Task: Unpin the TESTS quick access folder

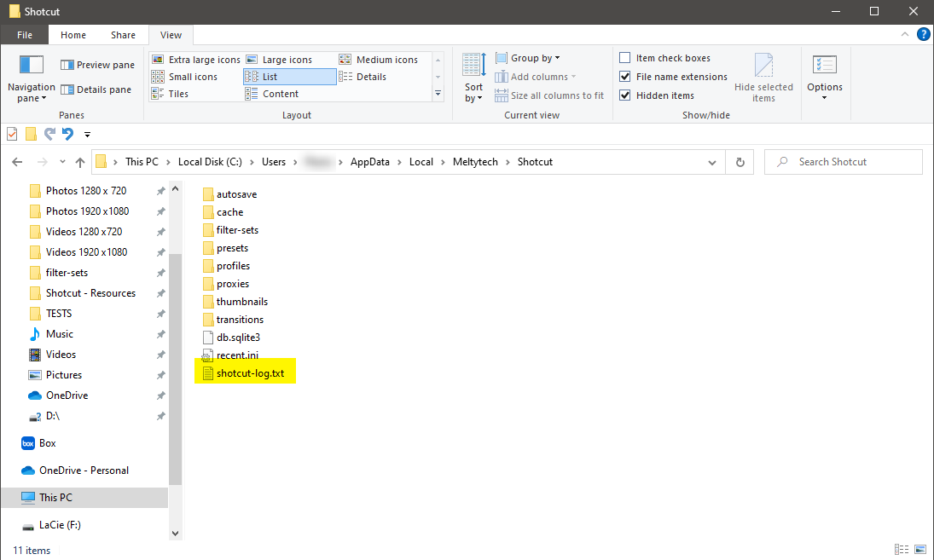Action: point(161,314)
